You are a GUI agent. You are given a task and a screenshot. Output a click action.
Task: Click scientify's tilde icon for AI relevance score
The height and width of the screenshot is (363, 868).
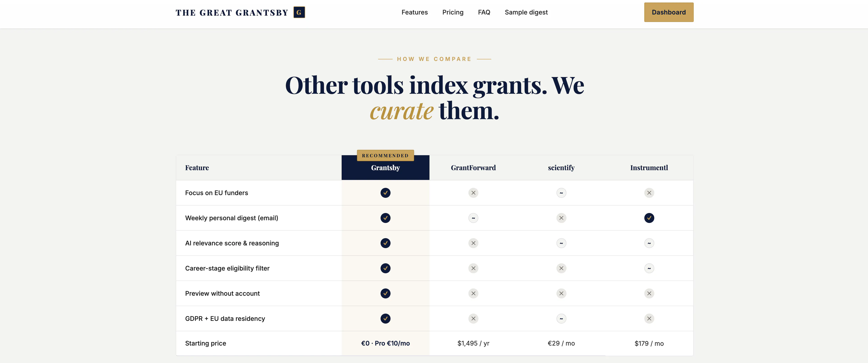(561, 243)
